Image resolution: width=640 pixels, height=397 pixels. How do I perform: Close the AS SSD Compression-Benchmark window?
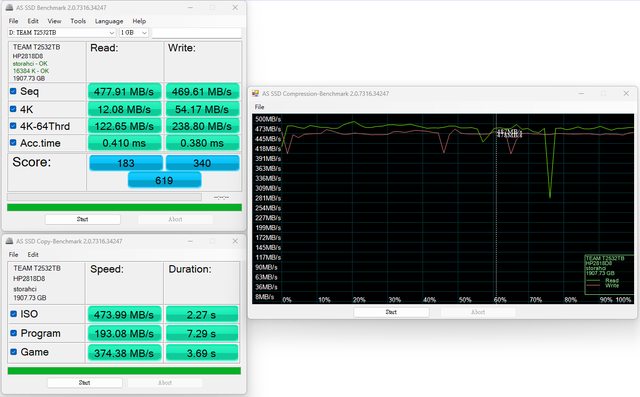(626, 93)
